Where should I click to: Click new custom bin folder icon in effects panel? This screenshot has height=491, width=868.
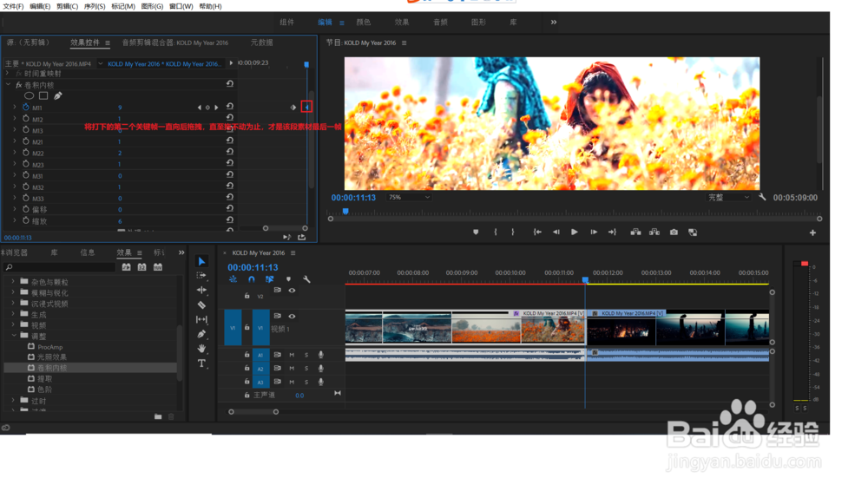(x=158, y=416)
